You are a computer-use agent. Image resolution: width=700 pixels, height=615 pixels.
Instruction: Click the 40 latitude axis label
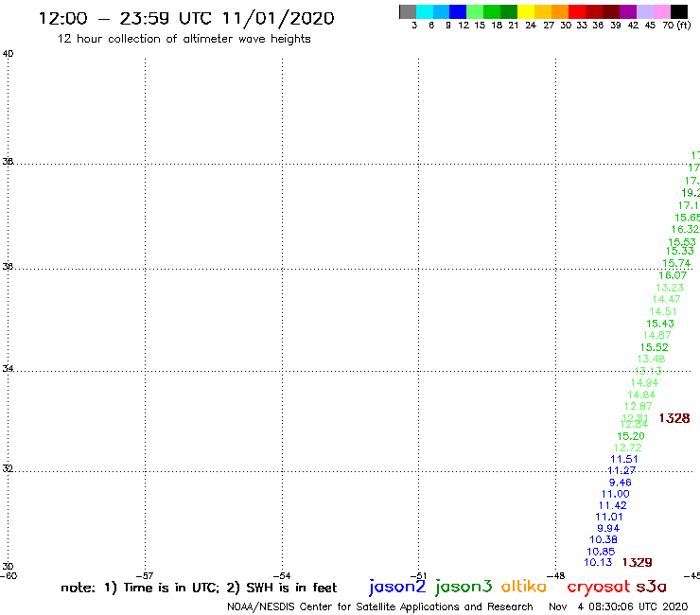pos(8,54)
